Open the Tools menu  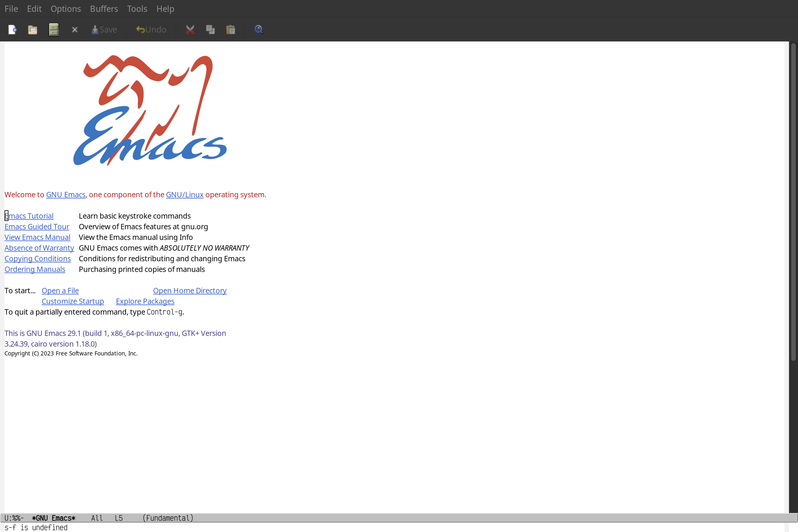pos(137,8)
